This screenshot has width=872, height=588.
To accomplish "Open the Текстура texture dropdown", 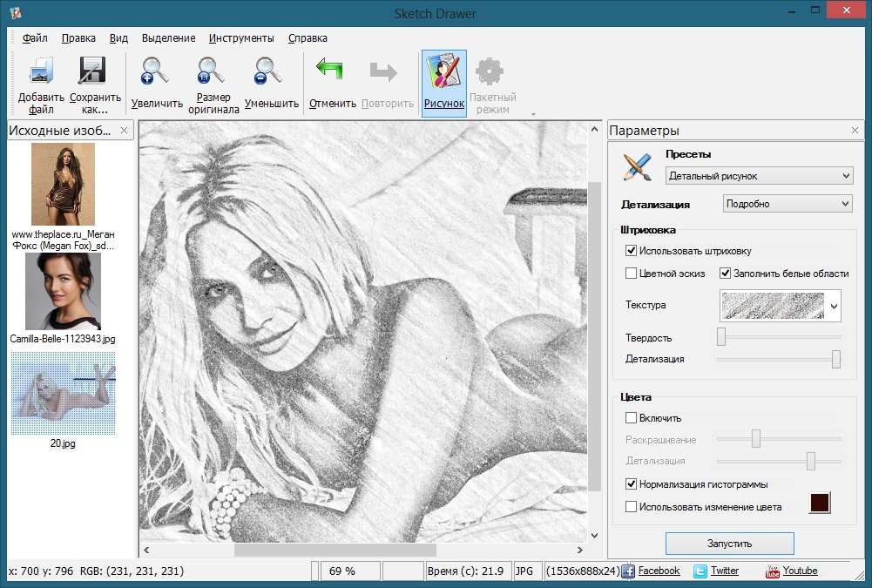I will coord(835,306).
